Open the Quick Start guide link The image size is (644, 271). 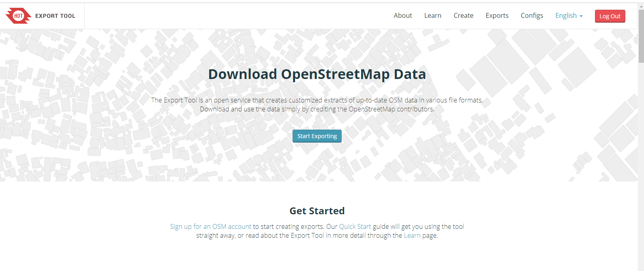coord(355,226)
